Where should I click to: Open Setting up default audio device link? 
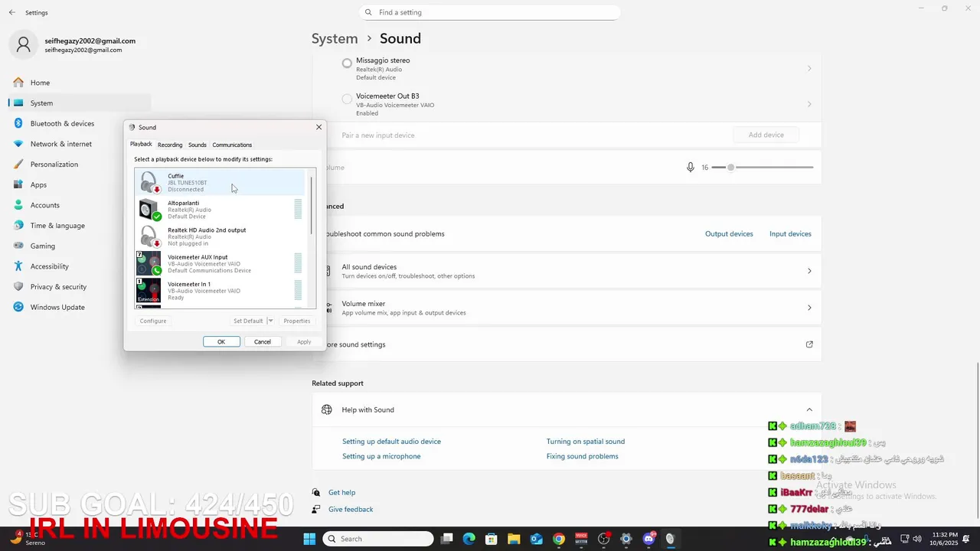coord(391,442)
